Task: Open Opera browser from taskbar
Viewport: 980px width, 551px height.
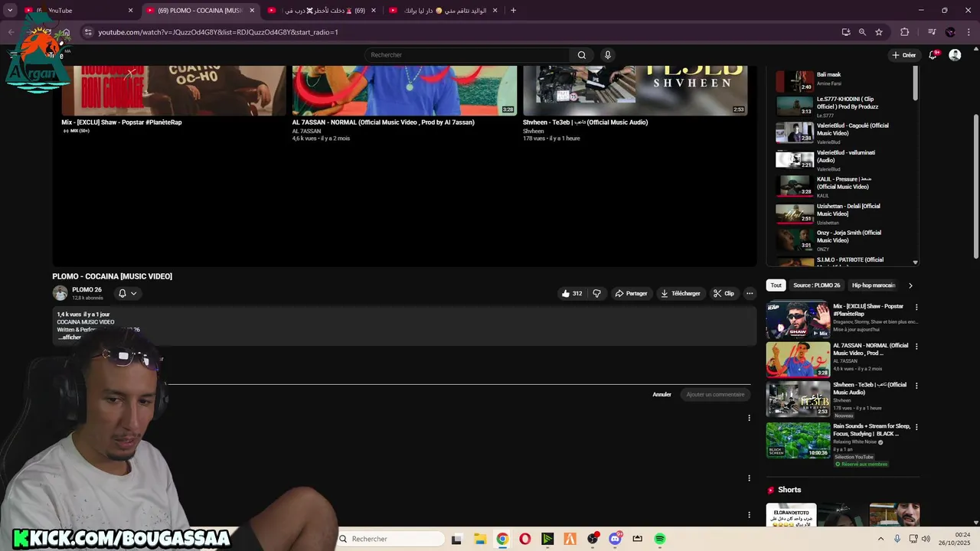Action: (x=524, y=539)
